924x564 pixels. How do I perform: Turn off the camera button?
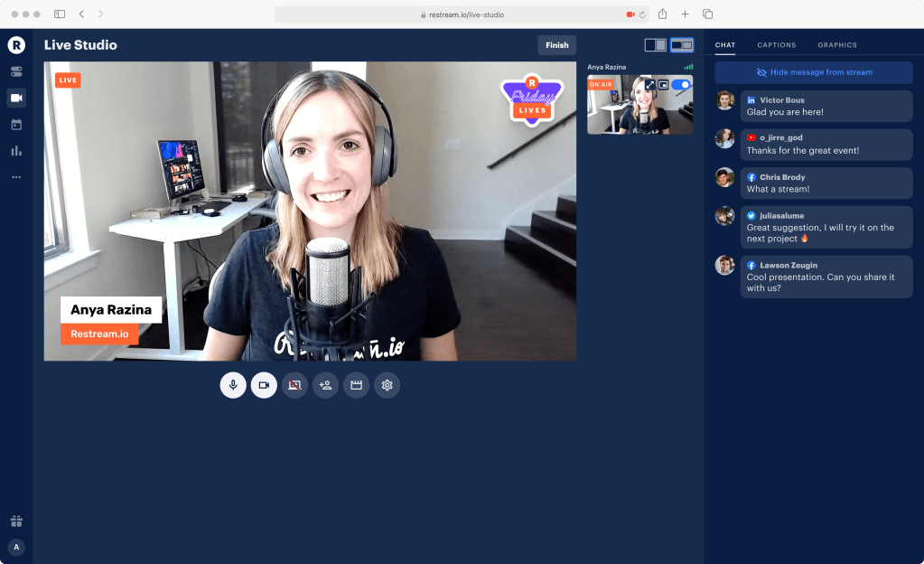point(264,385)
